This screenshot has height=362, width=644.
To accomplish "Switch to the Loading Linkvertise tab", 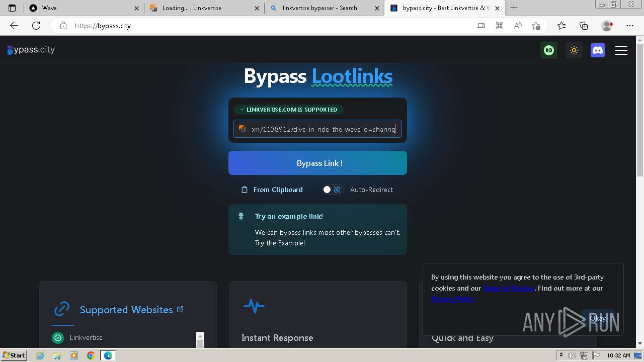I will [x=204, y=8].
